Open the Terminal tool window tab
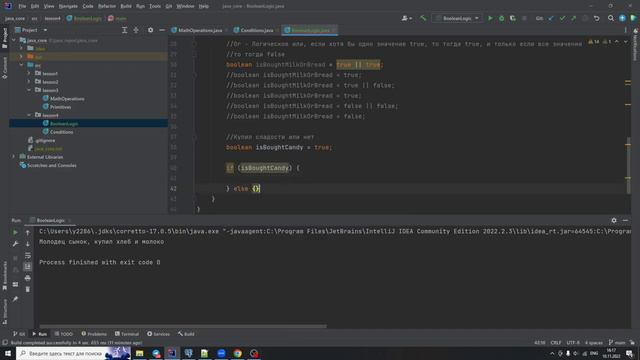640x360 pixels. coord(127,334)
